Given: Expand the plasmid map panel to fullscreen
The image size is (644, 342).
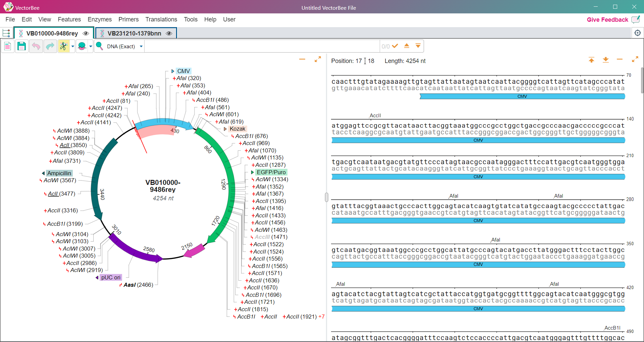Looking at the screenshot, I should 318,59.
